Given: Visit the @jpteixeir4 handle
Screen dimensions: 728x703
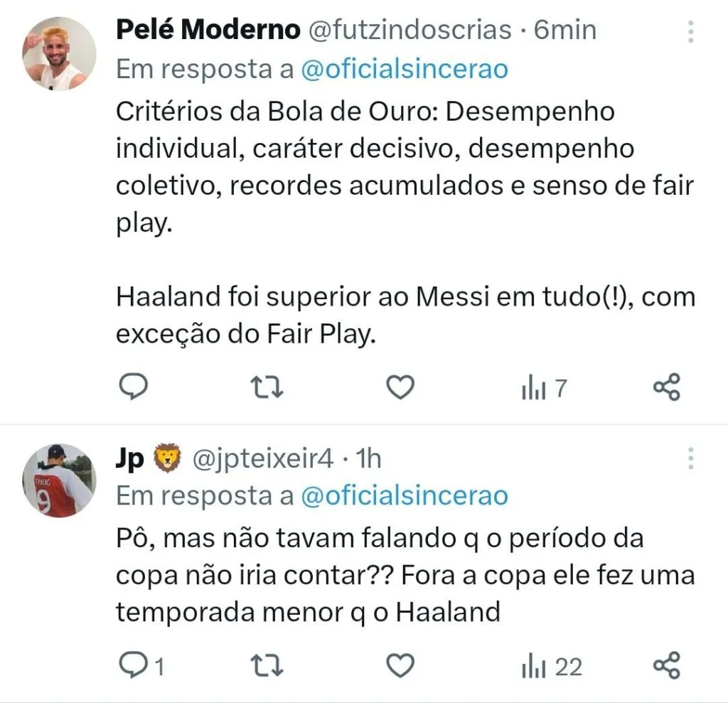Looking at the screenshot, I should [x=263, y=458].
